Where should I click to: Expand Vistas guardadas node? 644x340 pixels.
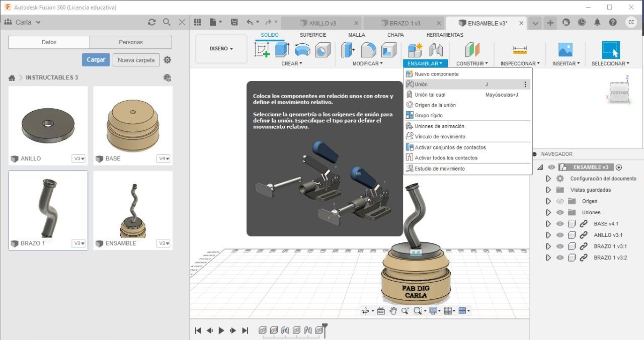tap(548, 190)
